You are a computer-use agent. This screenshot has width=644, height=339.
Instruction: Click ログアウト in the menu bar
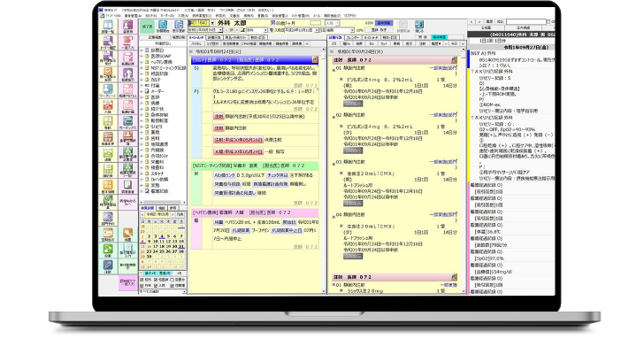pyautogui.click(x=350, y=16)
